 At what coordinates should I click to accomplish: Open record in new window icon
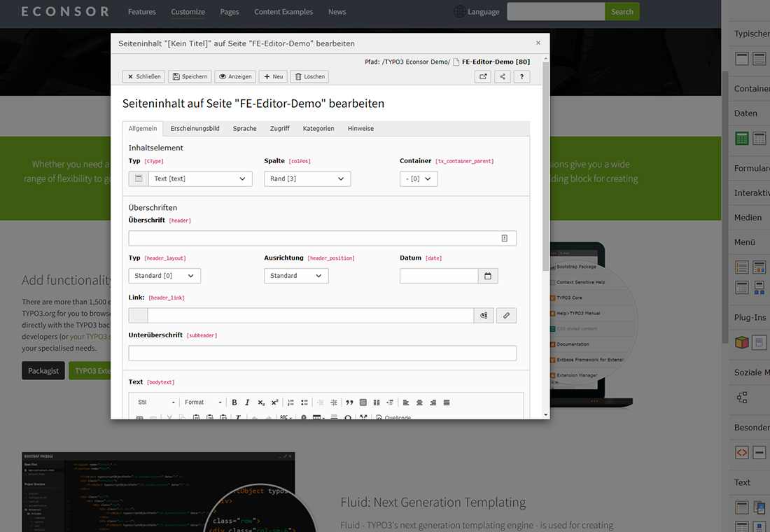483,76
